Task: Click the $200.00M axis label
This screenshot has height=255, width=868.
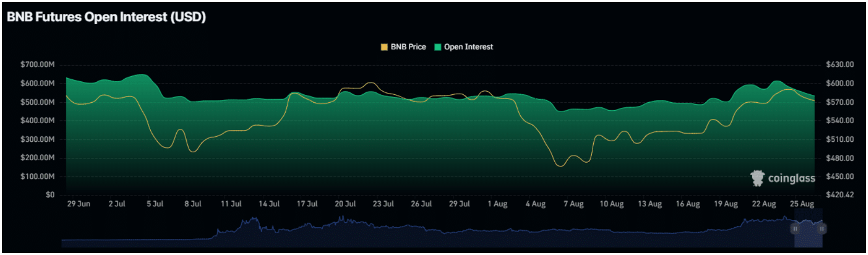Action: tap(38, 158)
